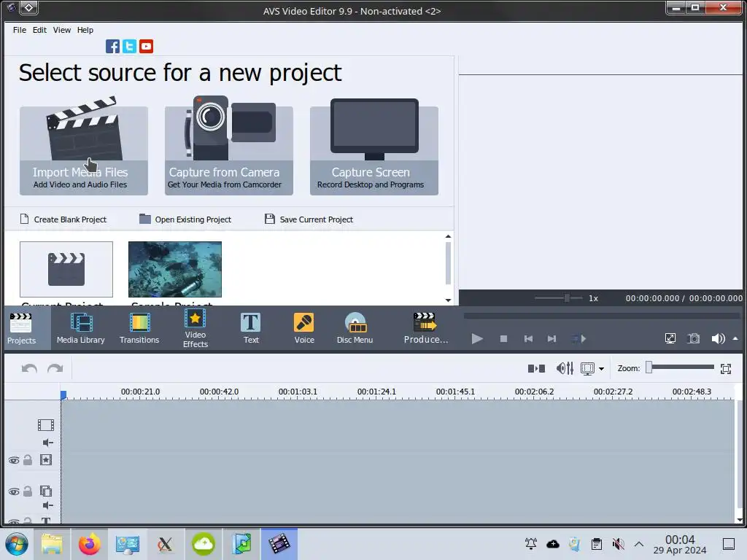Click Save Current Project
The image size is (747, 560).
[x=309, y=219]
